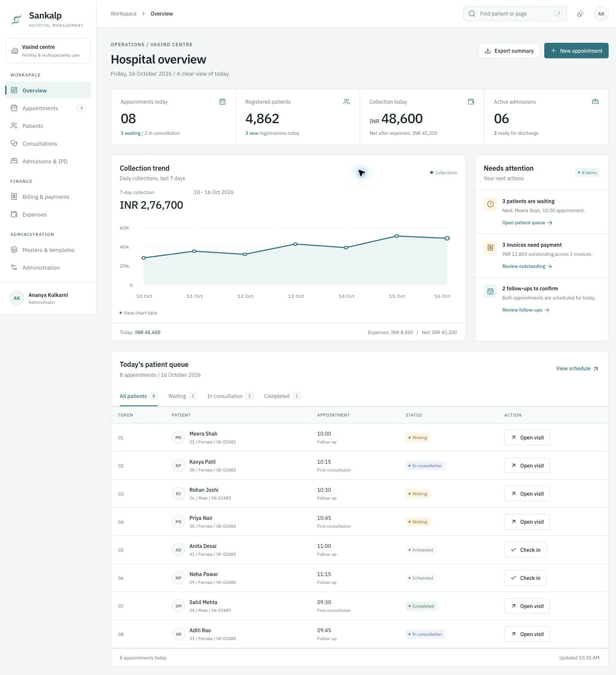Open Consultations from the sidebar

[x=48, y=143]
